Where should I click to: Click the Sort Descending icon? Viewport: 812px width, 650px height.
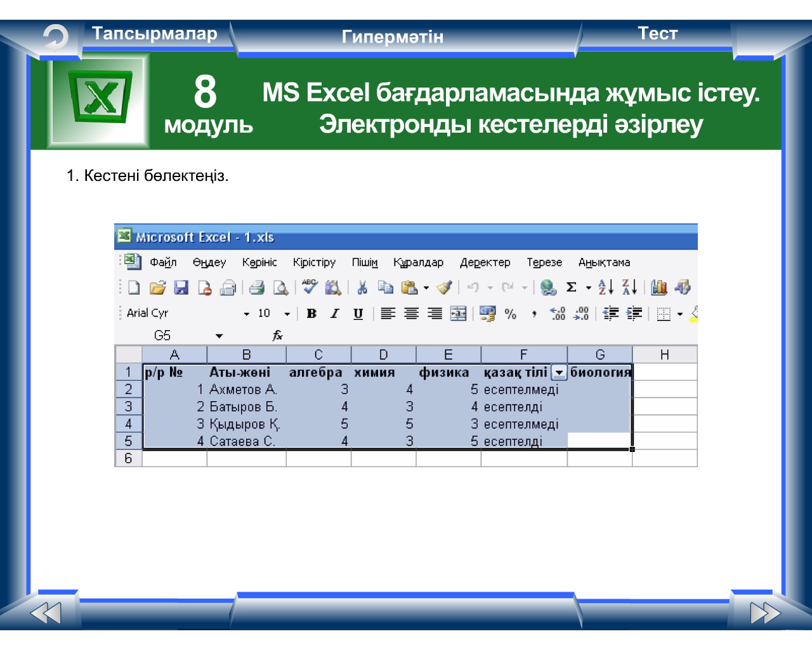click(x=629, y=288)
